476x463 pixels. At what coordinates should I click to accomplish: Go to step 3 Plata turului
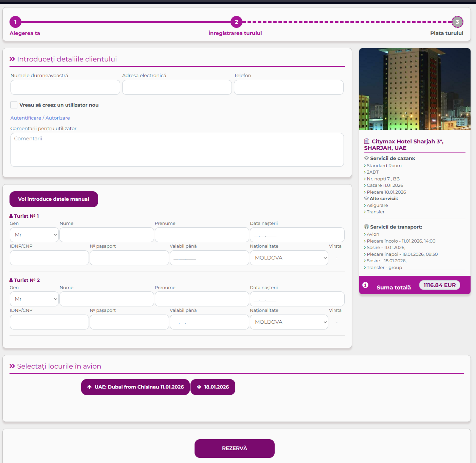[x=457, y=22]
